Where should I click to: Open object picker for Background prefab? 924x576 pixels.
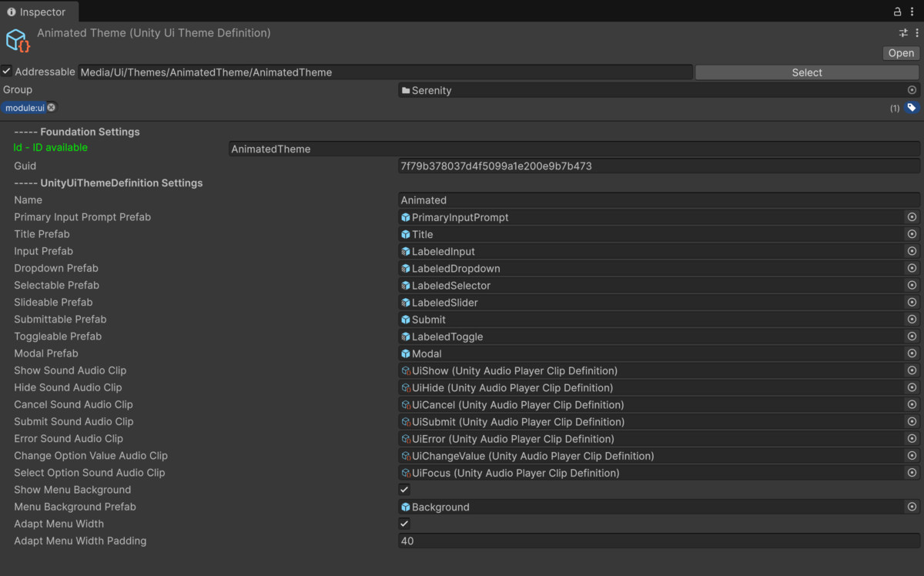pos(912,507)
